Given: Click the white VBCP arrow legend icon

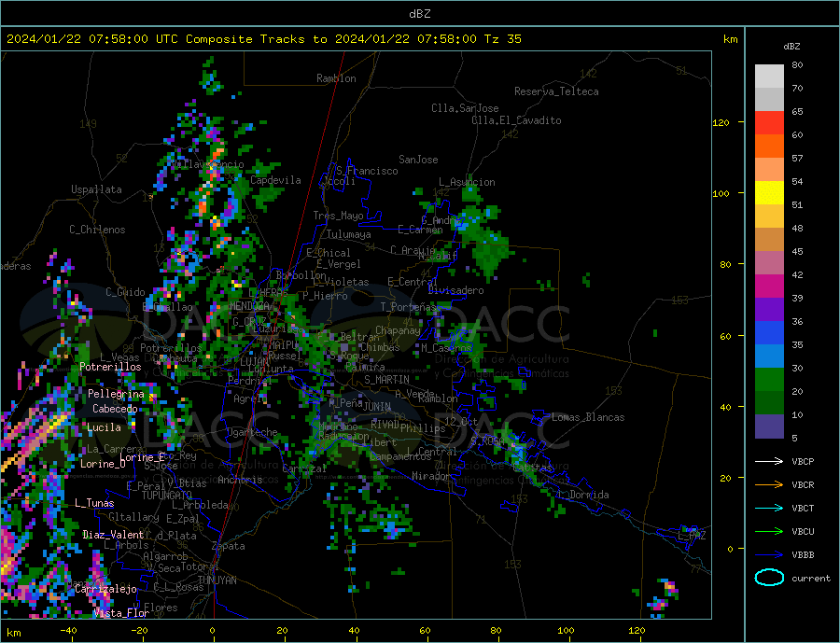Looking at the screenshot, I should pos(769,461).
